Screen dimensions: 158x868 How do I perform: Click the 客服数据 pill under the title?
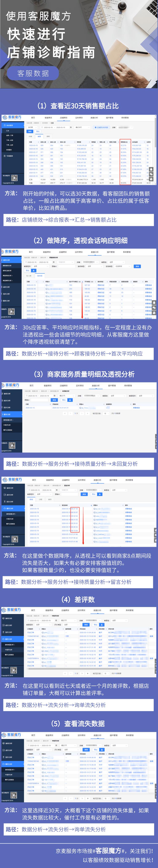tap(33, 73)
